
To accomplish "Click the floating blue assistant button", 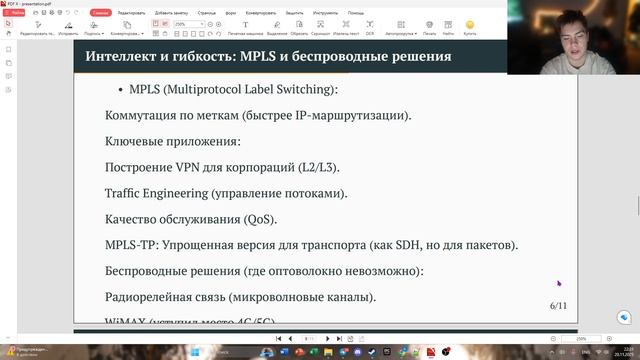I will click(624, 317).
